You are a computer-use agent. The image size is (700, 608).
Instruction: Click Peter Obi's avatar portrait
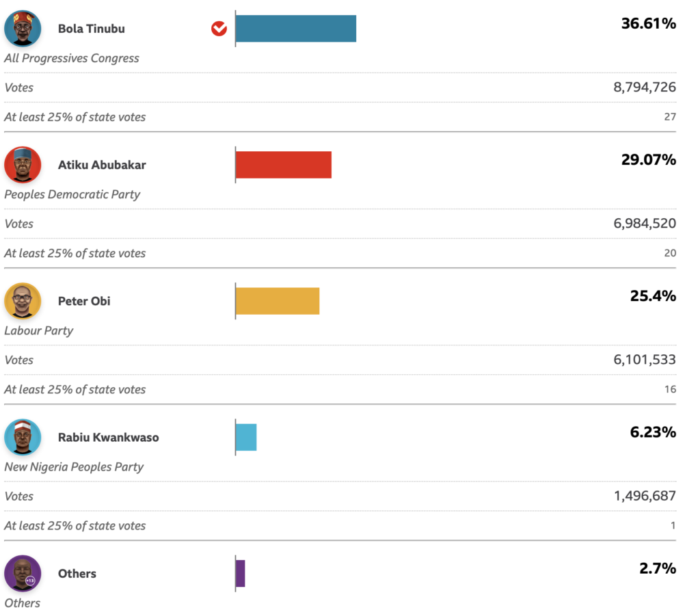tap(23, 301)
